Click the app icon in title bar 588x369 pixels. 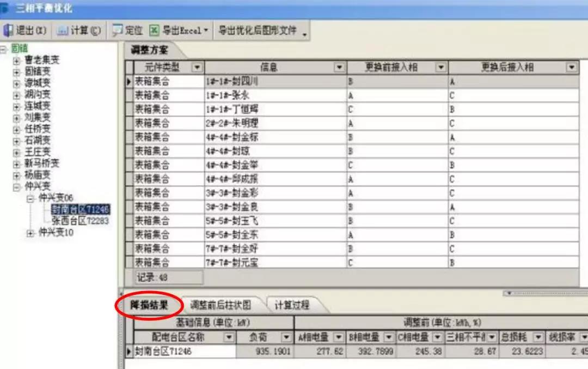[5, 9]
